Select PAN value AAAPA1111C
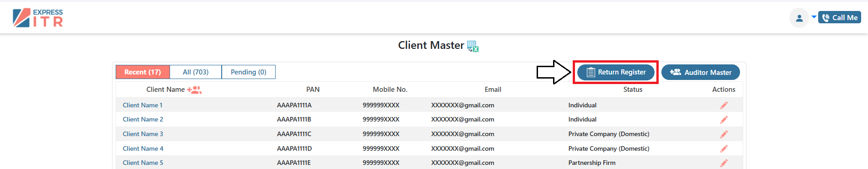This screenshot has height=169, width=868. (x=294, y=134)
